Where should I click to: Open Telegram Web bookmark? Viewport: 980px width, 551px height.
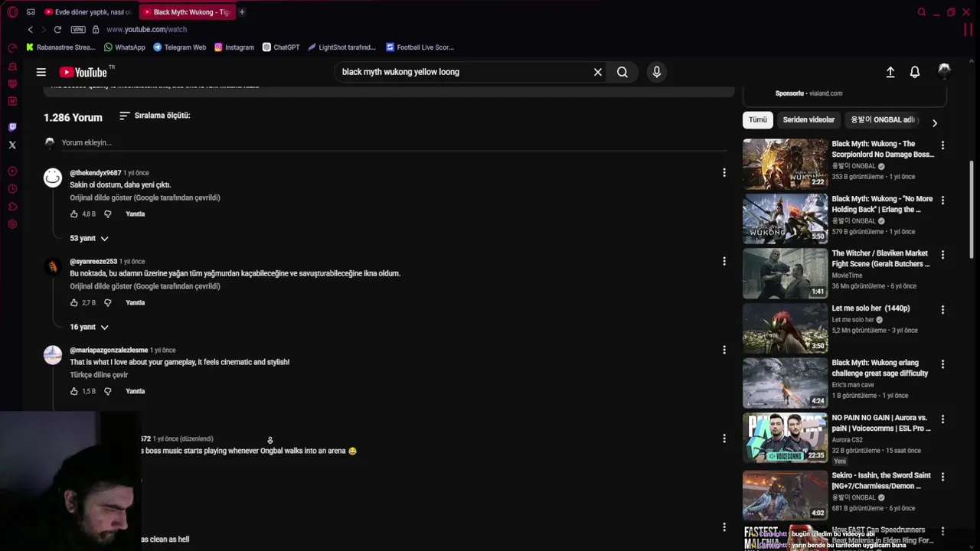[x=180, y=47]
